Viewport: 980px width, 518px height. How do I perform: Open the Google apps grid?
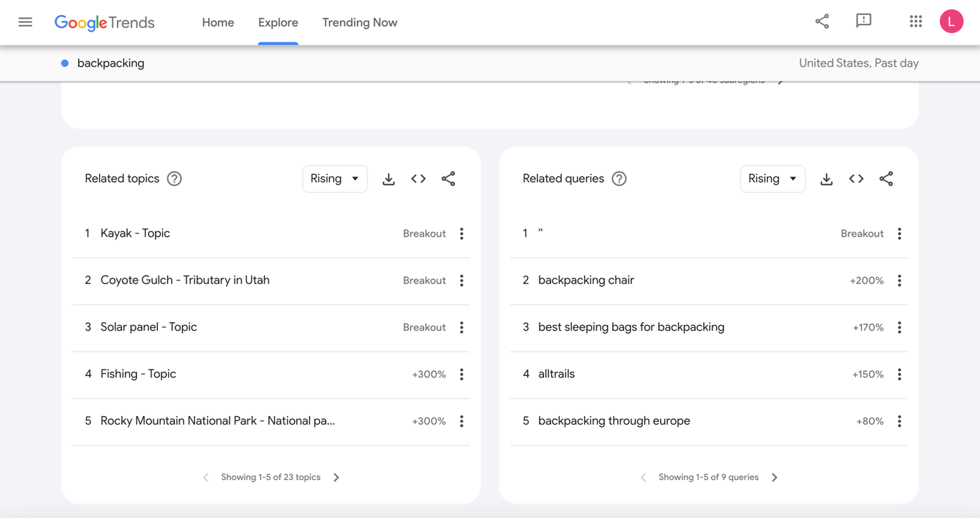[x=915, y=22]
